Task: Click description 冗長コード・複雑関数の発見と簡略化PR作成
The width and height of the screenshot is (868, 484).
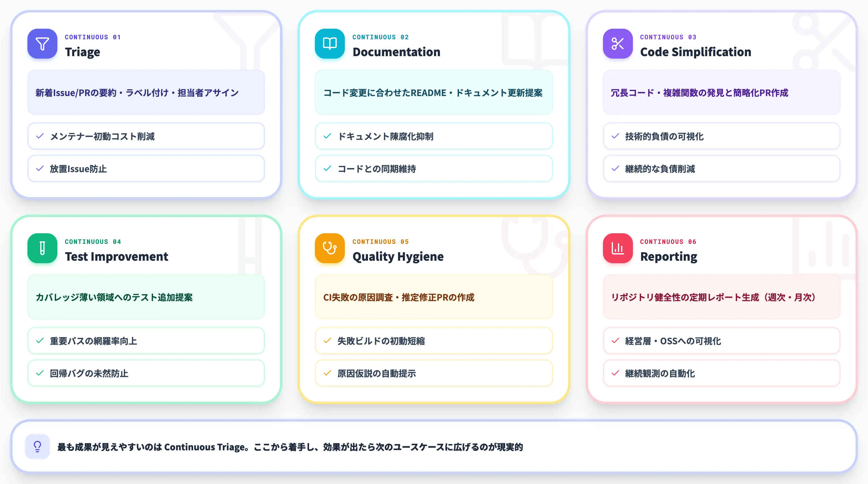Action: tap(700, 93)
